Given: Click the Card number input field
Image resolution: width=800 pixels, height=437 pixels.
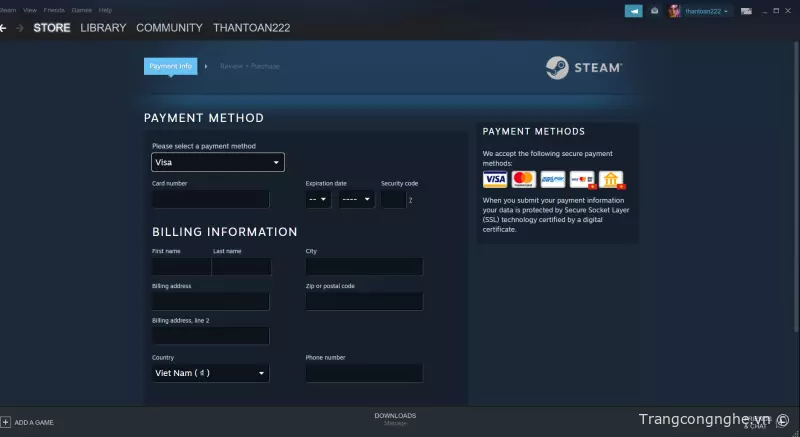Looking at the screenshot, I should click(210, 199).
